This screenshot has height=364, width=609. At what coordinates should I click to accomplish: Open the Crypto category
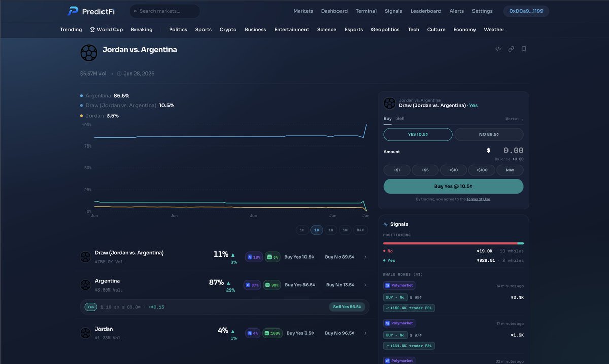228,30
